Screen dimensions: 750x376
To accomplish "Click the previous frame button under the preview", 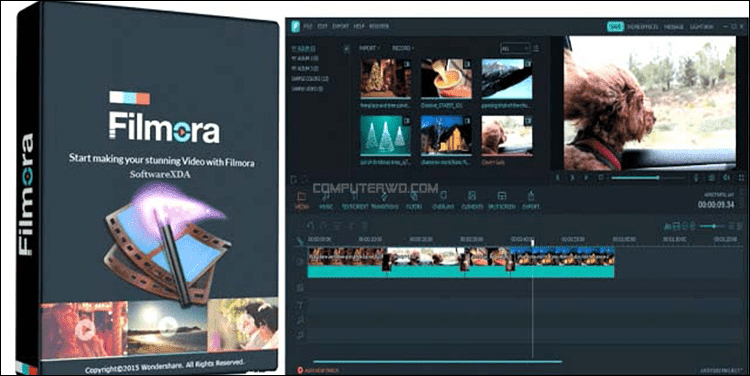I will coord(558,178).
